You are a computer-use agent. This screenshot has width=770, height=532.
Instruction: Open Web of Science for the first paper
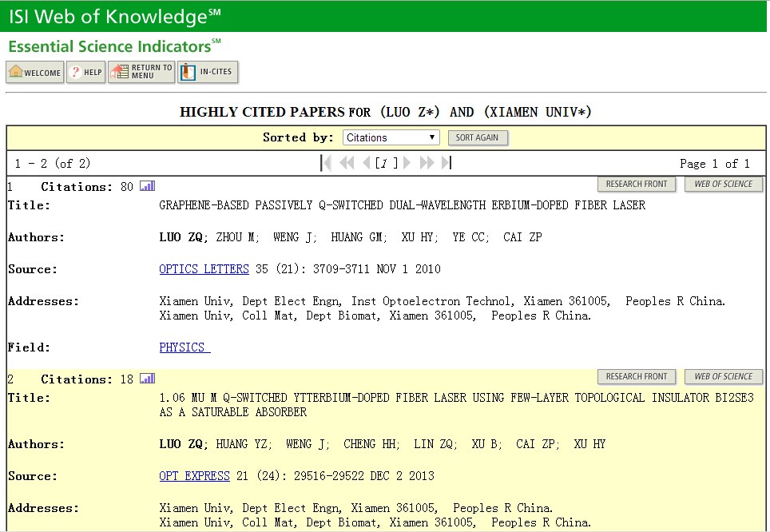click(723, 185)
